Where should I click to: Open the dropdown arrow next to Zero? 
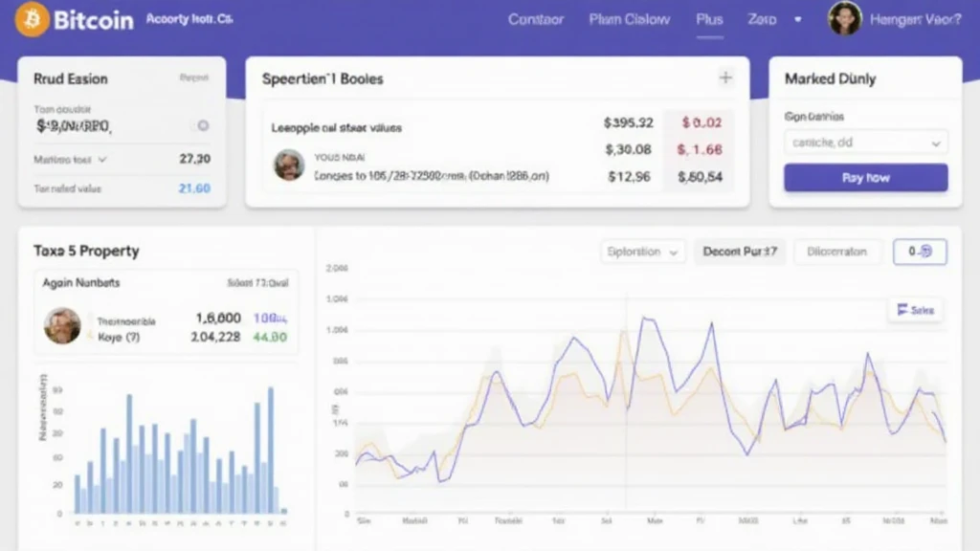point(795,20)
